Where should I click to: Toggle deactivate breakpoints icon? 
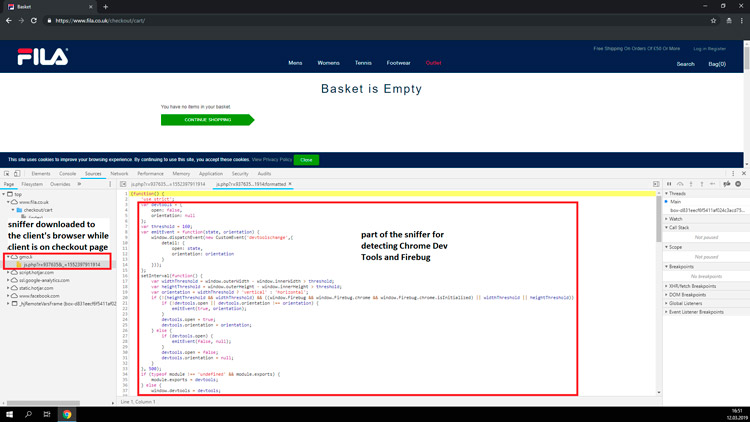726,184
